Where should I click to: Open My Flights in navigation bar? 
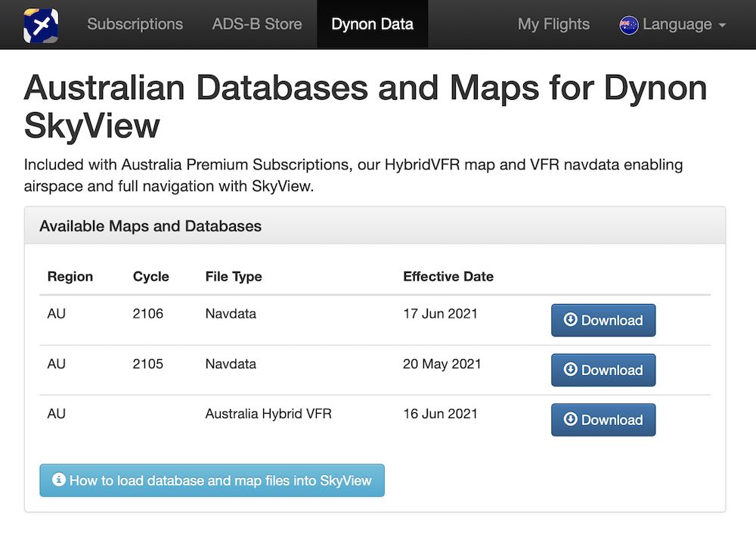click(553, 24)
